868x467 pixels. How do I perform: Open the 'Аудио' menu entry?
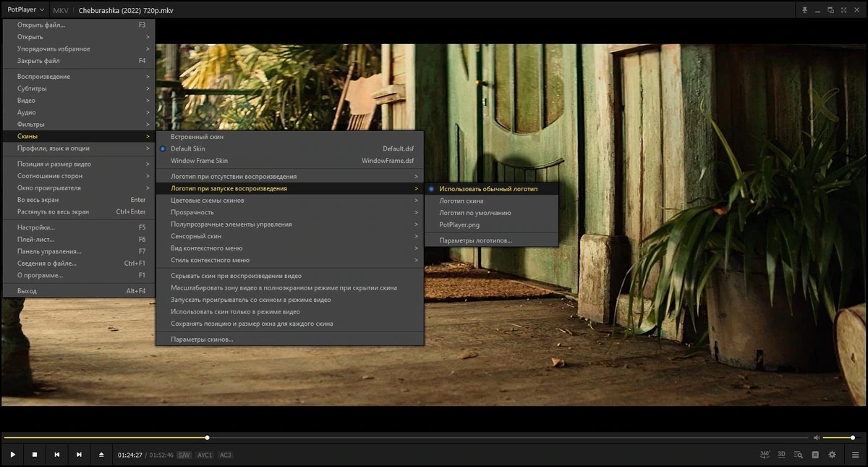pyautogui.click(x=78, y=112)
